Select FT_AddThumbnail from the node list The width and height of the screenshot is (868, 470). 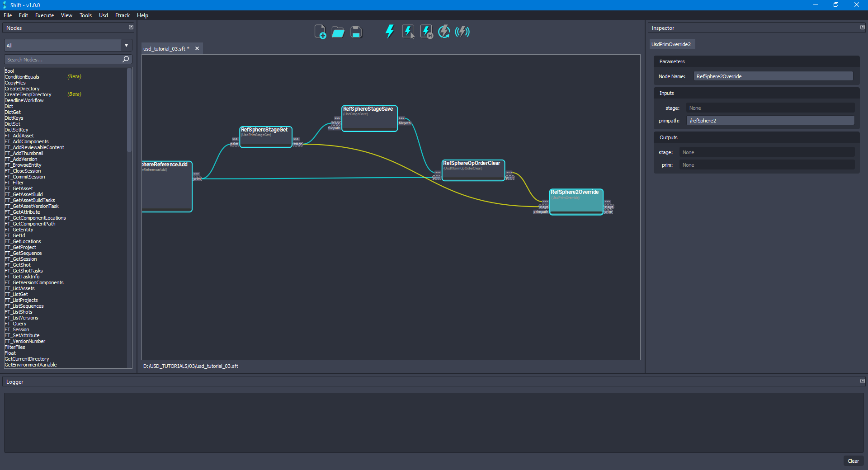[24, 153]
